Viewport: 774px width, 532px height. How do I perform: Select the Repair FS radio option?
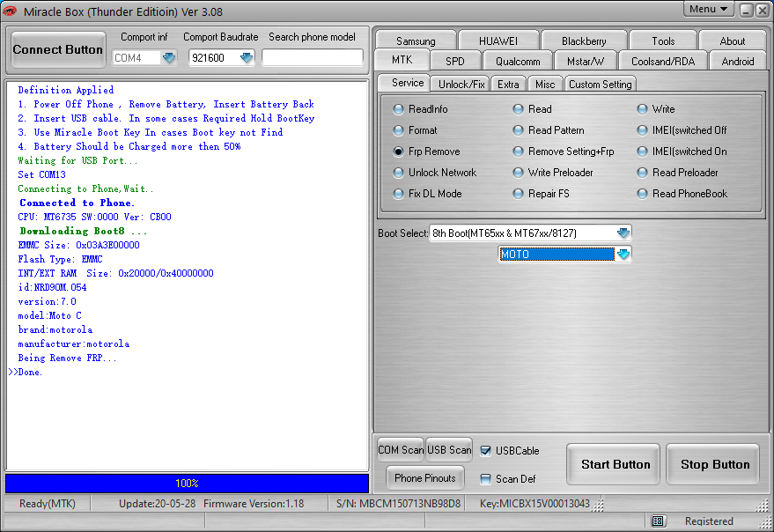[518, 194]
